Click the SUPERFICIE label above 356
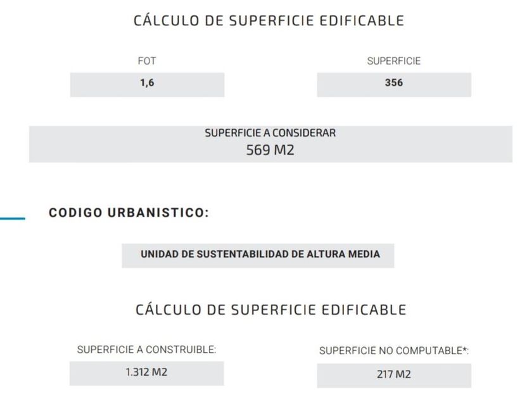Screen dimensions: 532x399 tap(393, 61)
